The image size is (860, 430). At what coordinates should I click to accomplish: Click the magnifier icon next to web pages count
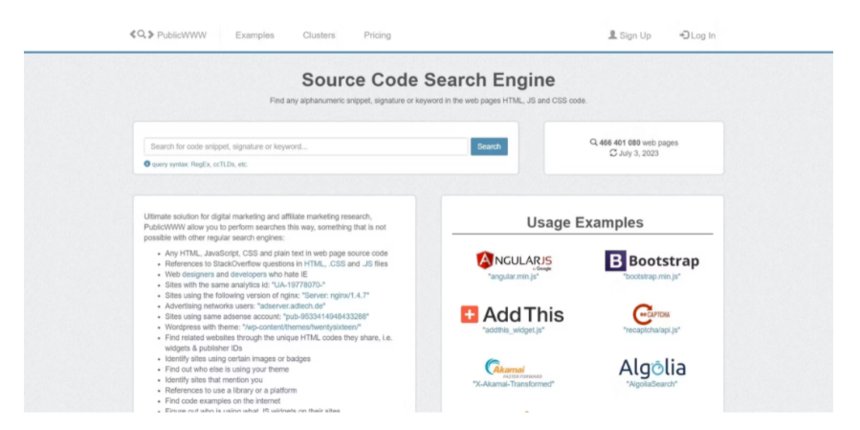click(593, 142)
